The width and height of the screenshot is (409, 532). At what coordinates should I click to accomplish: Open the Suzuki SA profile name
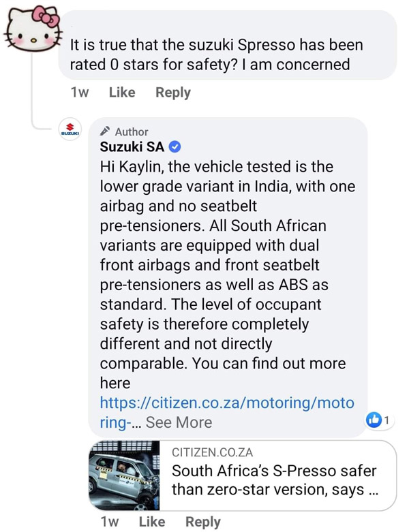(x=132, y=148)
